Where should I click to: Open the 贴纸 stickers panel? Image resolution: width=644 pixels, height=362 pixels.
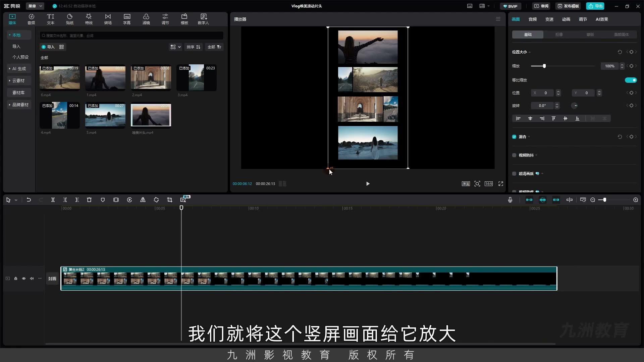click(x=69, y=19)
